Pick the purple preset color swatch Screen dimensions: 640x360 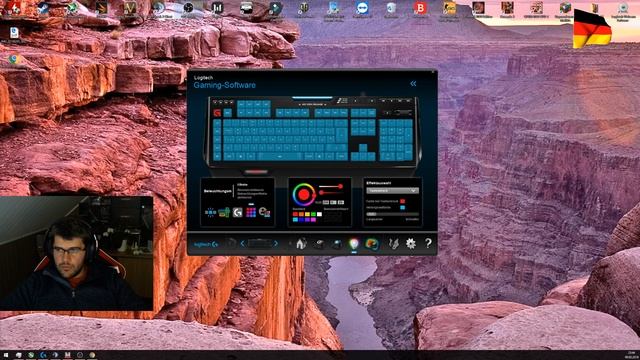pos(307,220)
